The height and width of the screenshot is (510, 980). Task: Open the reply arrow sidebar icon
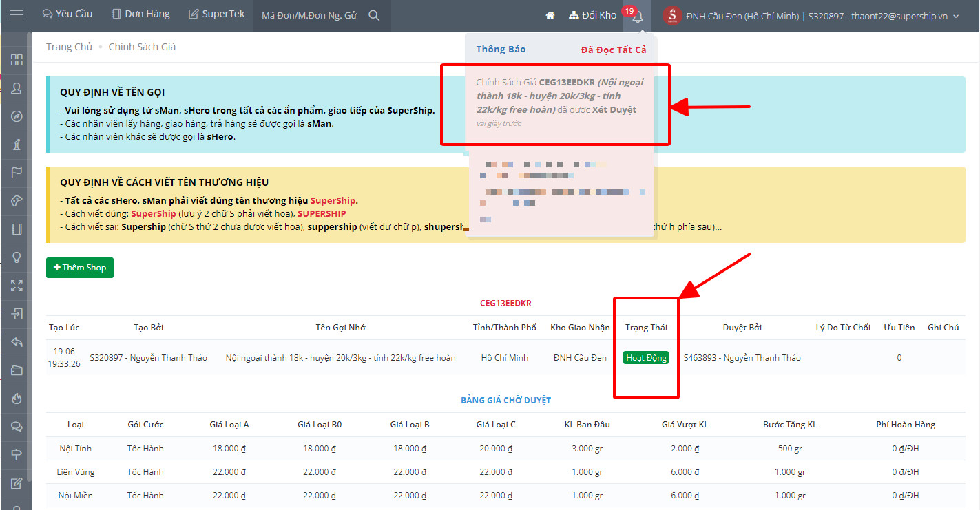tap(17, 341)
